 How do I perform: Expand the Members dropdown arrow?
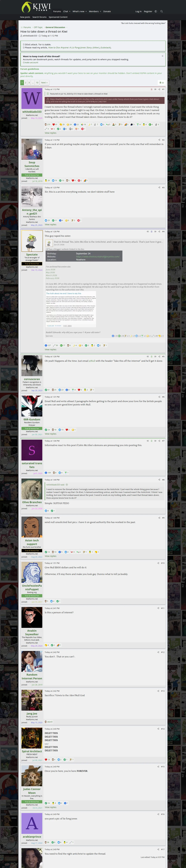click(x=100, y=11)
